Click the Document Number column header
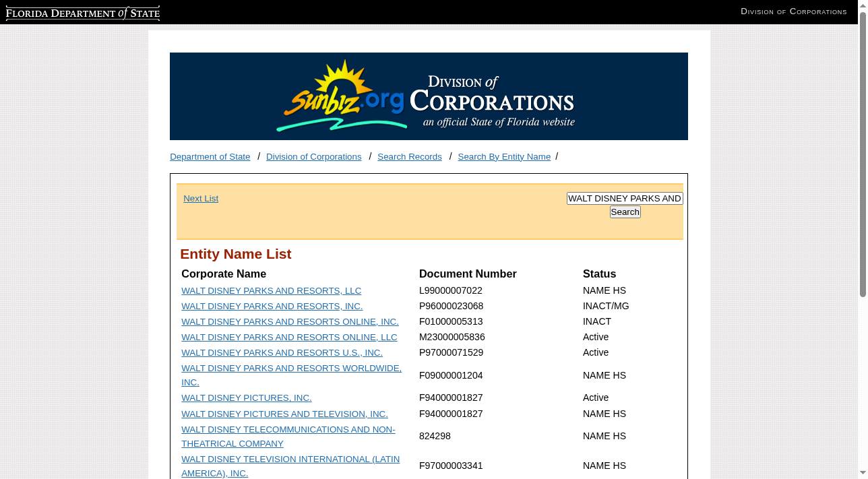The height and width of the screenshot is (479, 868). pos(468,274)
